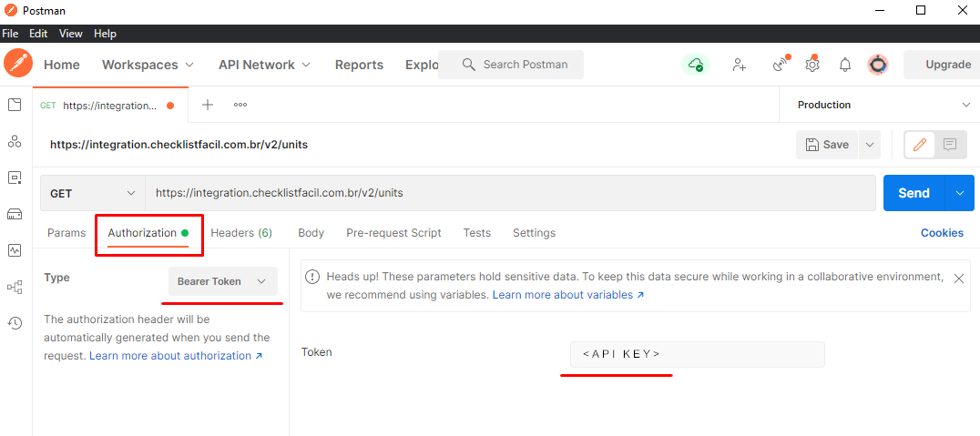Open the Monitors sidebar icon
Viewport: 980px width, 436px height.
click(x=15, y=250)
